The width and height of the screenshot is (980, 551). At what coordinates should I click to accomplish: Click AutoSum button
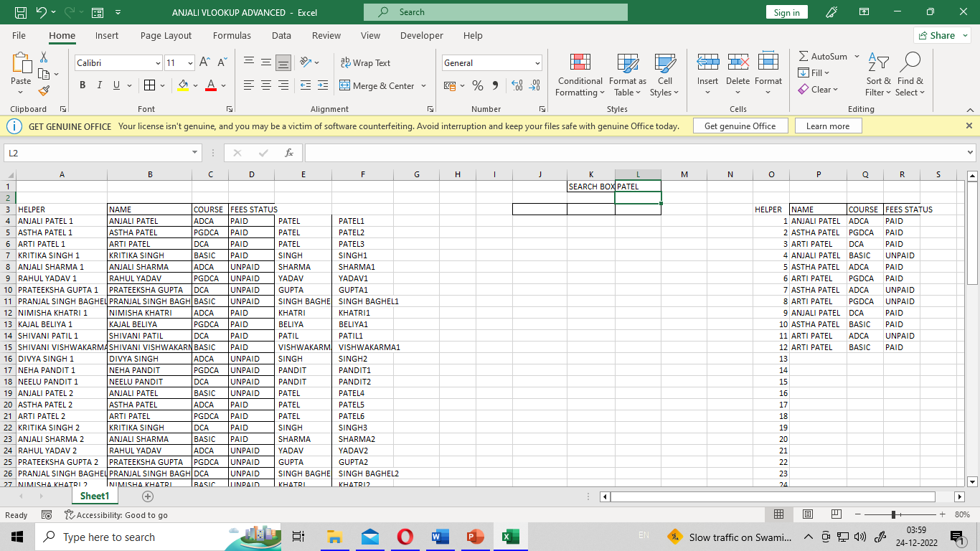823,56
